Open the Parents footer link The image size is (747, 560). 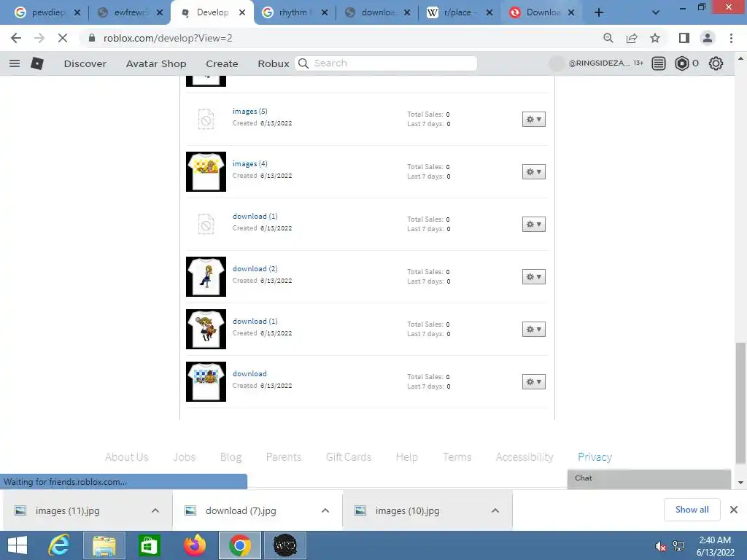284,457
